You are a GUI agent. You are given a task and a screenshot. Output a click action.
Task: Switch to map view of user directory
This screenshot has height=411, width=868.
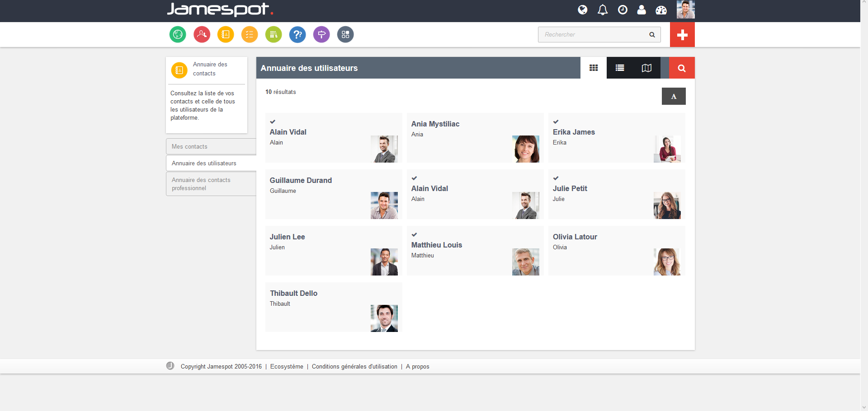(646, 68)
